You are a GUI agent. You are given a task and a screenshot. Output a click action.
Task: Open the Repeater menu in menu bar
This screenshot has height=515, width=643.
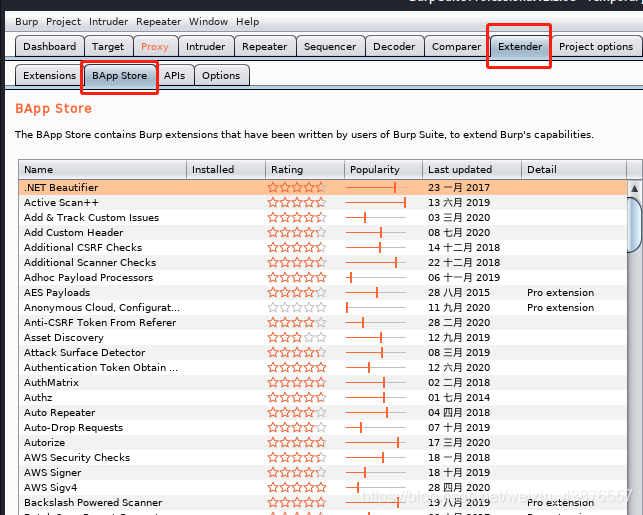point(158,22)
